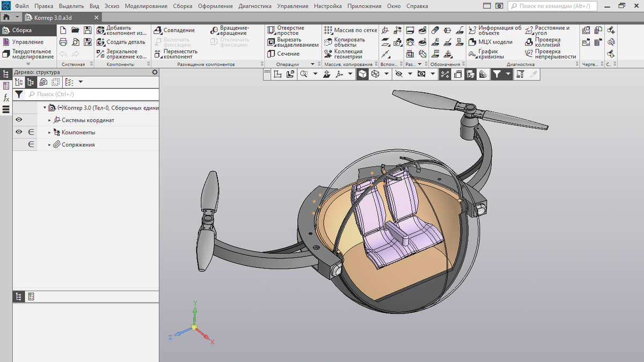Expand the Компоненты tree node
Viewport: 644px width, 362px height.
point(49,132)
